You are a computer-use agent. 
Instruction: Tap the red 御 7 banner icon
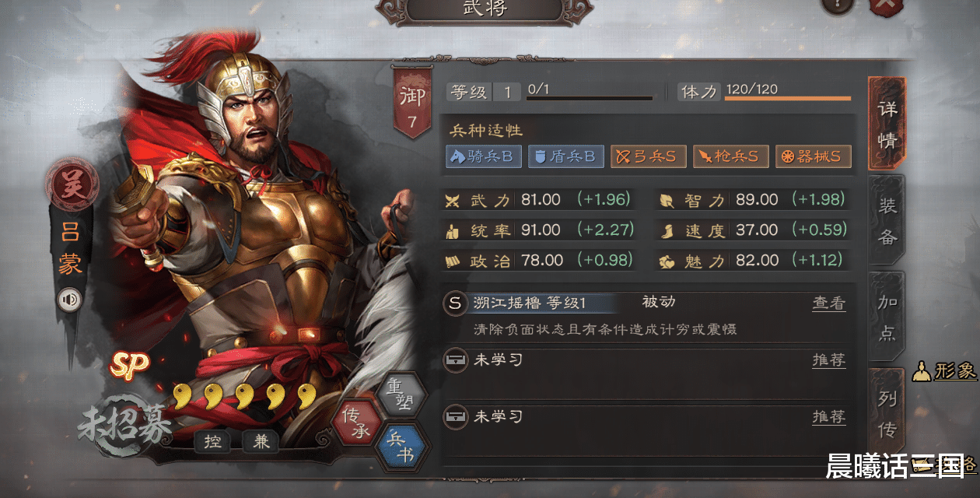[411, 105]
